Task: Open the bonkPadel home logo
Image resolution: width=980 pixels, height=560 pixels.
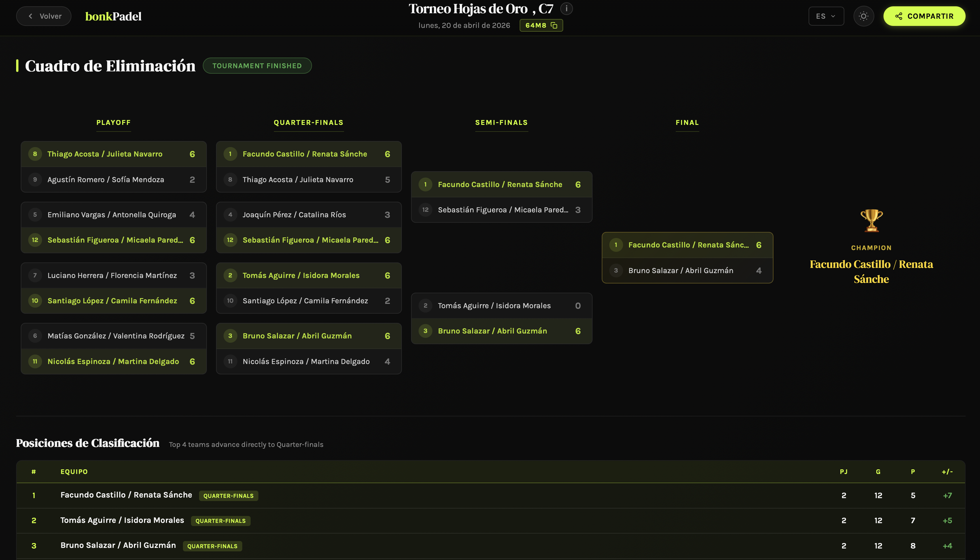Action: [112, 16]
